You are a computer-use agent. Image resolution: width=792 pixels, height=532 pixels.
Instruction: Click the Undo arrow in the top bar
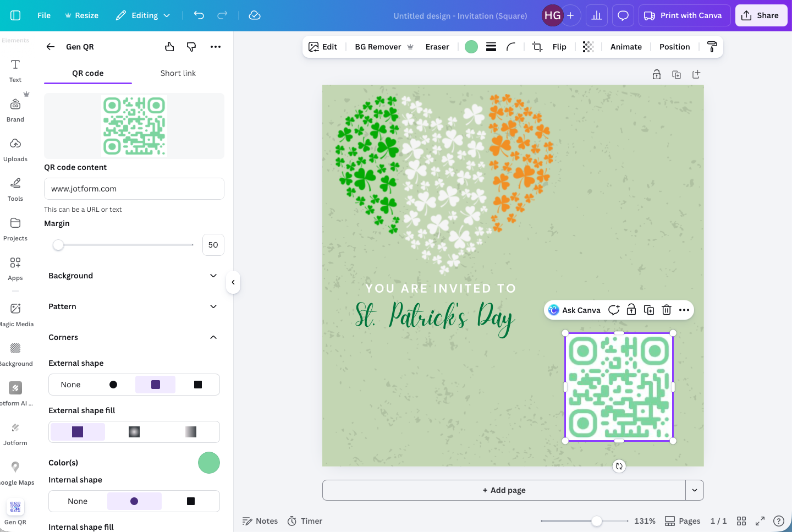199,15
